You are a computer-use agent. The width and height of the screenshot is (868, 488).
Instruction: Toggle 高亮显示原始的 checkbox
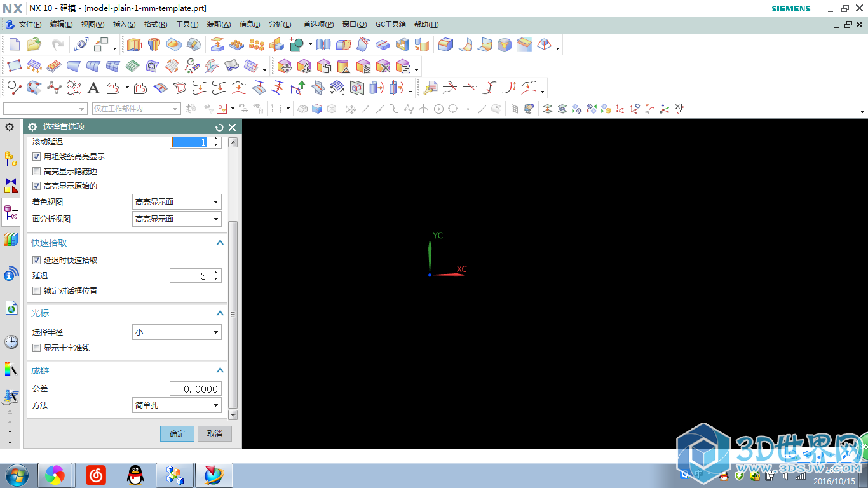click(x=36, y=186)
